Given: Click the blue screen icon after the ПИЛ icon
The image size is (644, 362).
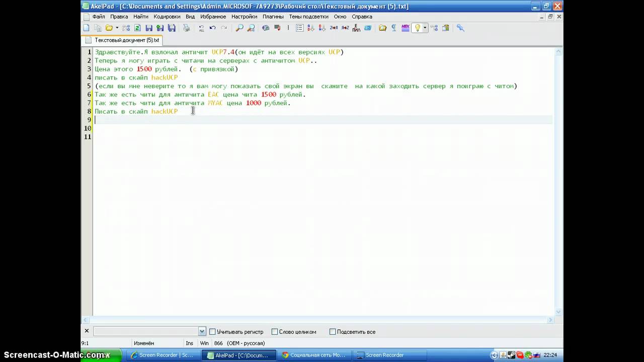Looking at the screenshot, I should pyautogui.click(x=368, y=28).
